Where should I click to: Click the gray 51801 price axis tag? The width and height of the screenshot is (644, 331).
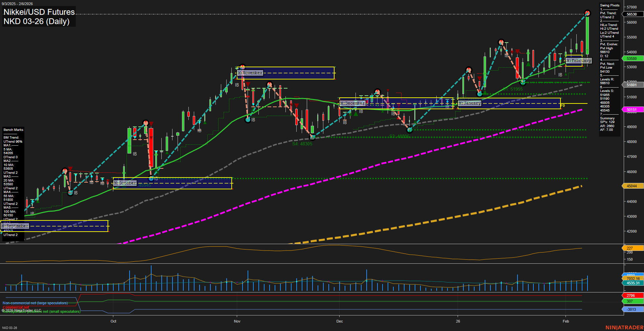pyautogui.click(x=631, y=85)
